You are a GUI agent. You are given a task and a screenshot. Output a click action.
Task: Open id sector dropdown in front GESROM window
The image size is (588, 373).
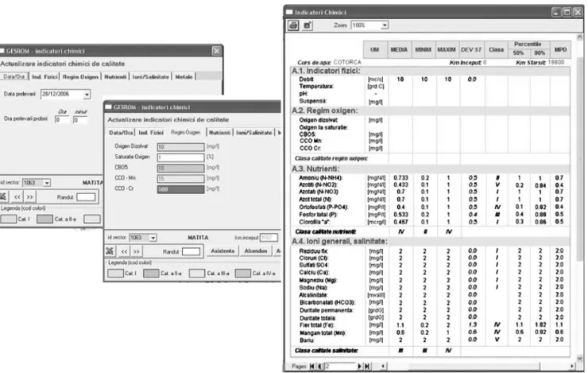[x=153, y=238]
